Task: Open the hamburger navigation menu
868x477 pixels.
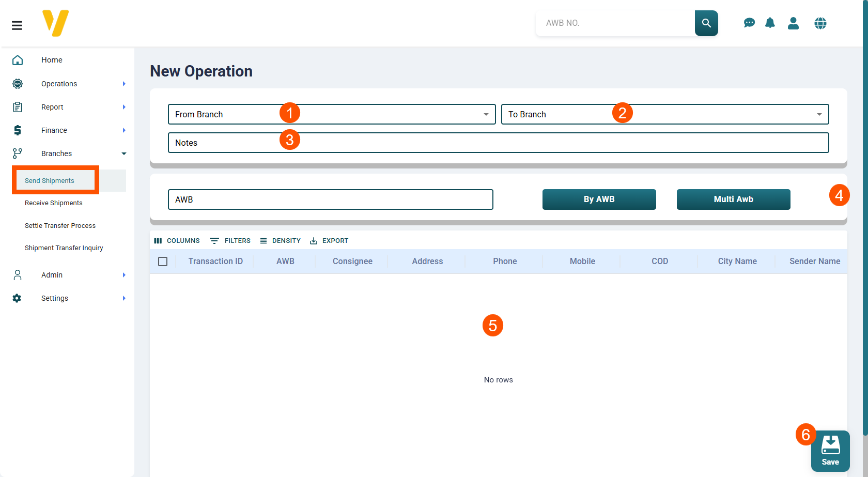Action: (x=17, y=25)
